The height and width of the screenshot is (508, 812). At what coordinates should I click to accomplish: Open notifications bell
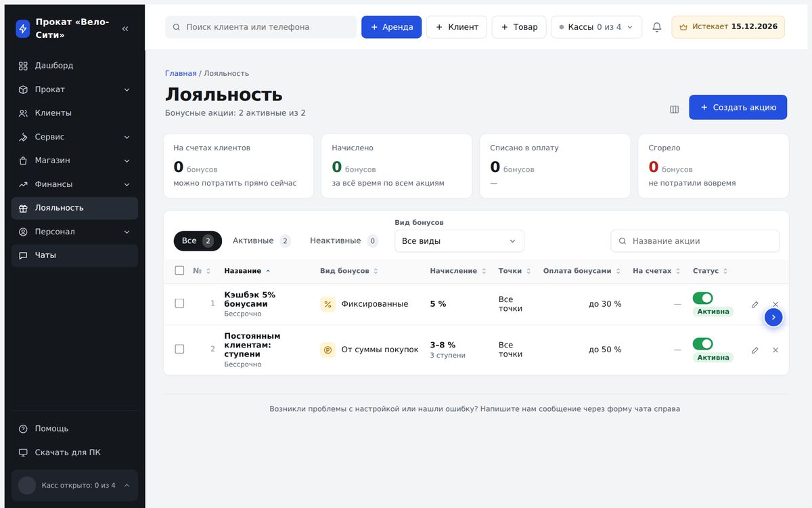click(656, 27)
